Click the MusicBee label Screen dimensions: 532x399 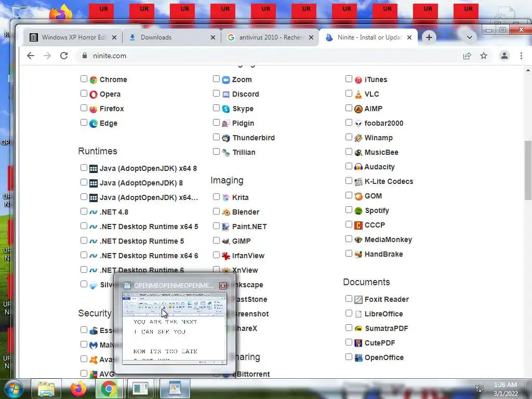[381, 152]
